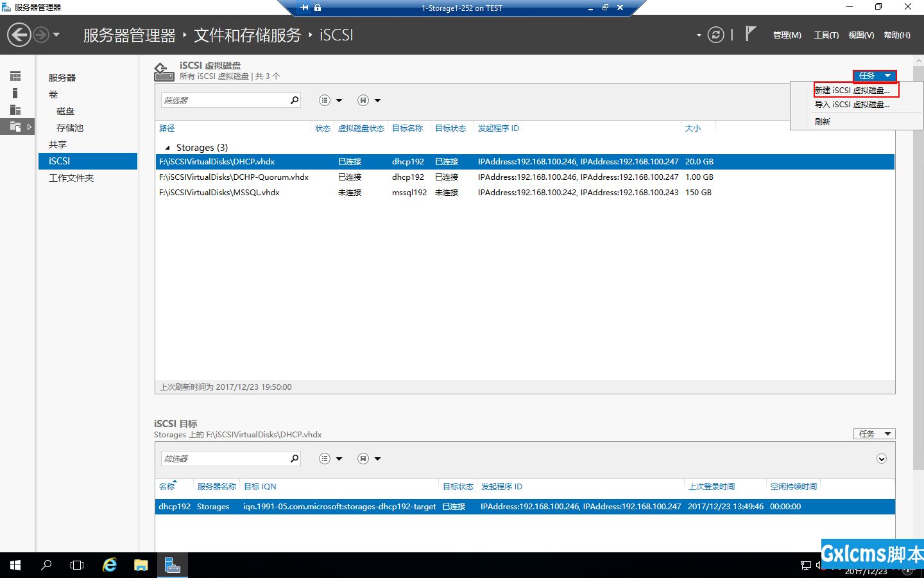Open navigation history dropdown arrow
Screen dimensions: 924x578
[56, 35]
